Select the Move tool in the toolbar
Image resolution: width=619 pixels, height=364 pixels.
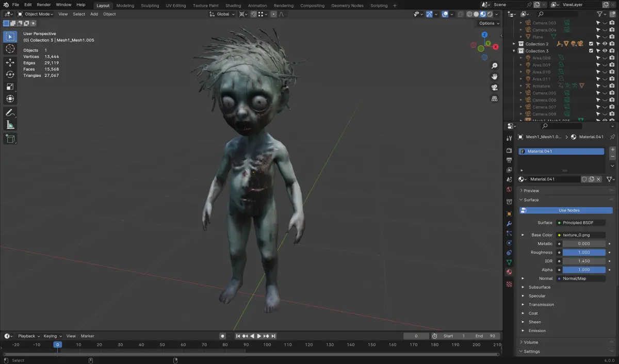click(10, 62)
